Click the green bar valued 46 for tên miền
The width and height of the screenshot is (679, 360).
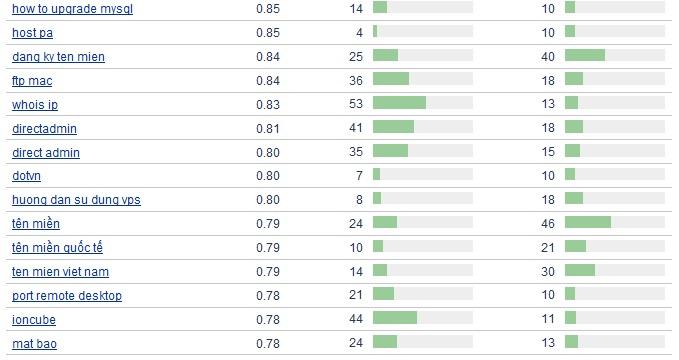pos(588,222)
